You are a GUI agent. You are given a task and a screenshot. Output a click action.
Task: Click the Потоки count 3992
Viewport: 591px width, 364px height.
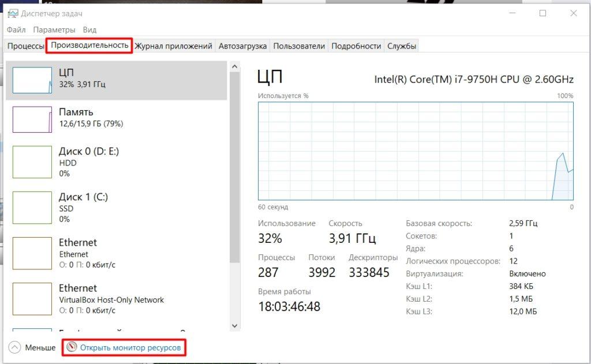(322, 272)
